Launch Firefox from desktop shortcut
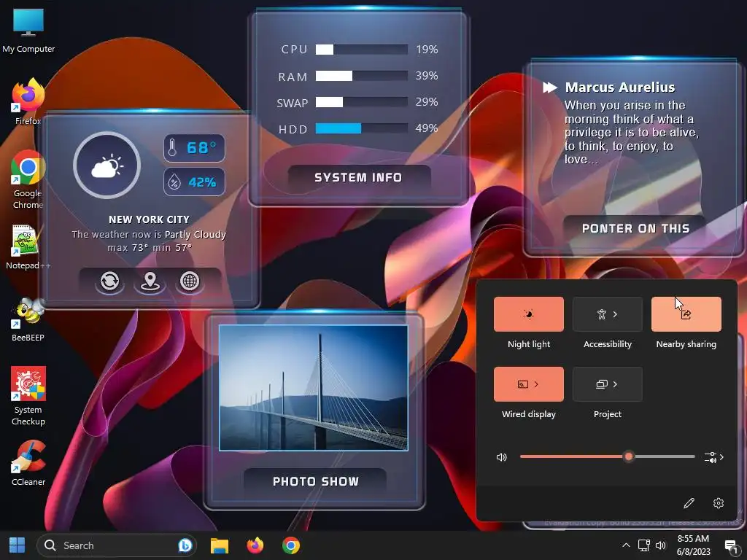Screen dimensions: 747x560 [x=28, y=102]
